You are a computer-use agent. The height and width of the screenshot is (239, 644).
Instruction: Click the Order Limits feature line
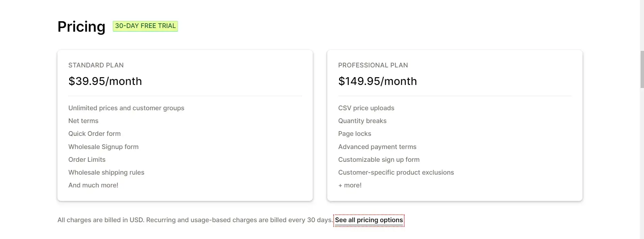(87, 160)
